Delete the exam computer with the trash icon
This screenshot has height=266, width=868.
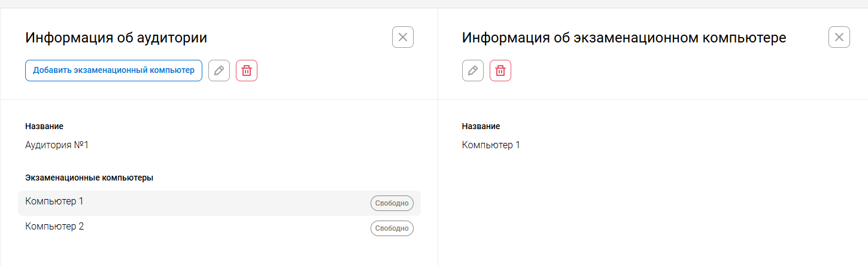(500, 71)
